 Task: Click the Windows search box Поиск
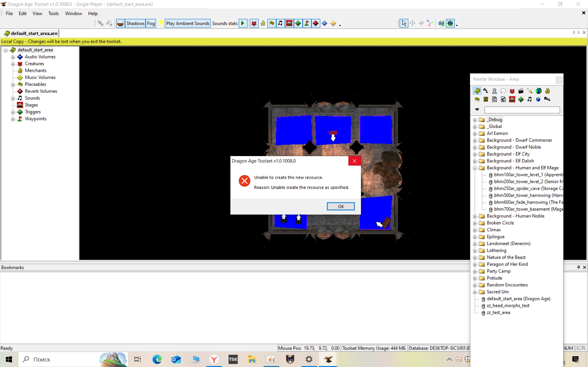73,359
